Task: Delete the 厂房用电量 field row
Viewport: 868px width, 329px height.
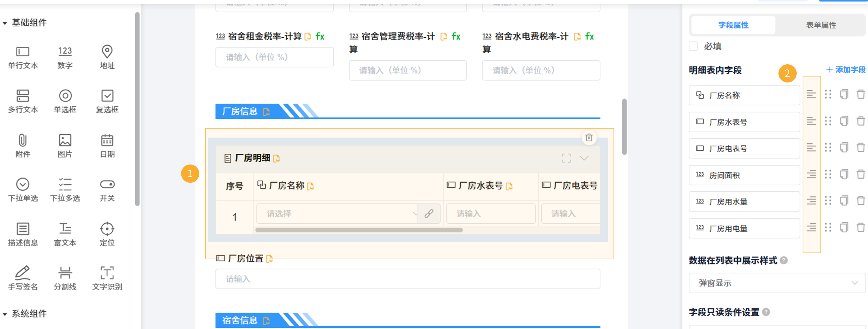Action: coord(861,227)
